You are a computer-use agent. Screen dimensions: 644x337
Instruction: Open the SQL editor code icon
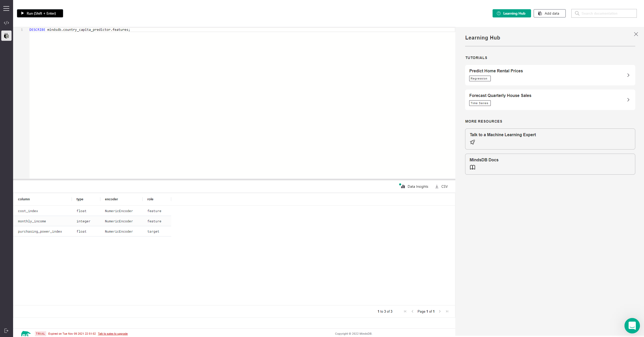[x=6, y=23]
